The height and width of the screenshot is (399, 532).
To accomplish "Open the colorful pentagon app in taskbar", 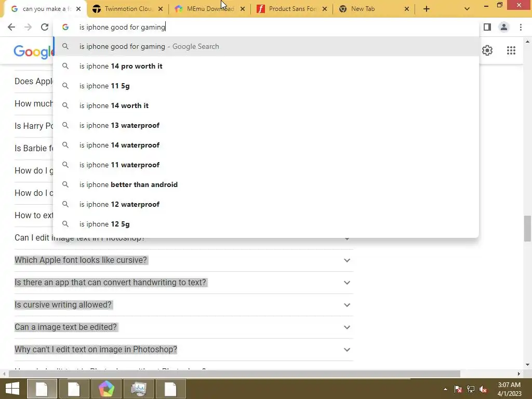I will point(106,389).
